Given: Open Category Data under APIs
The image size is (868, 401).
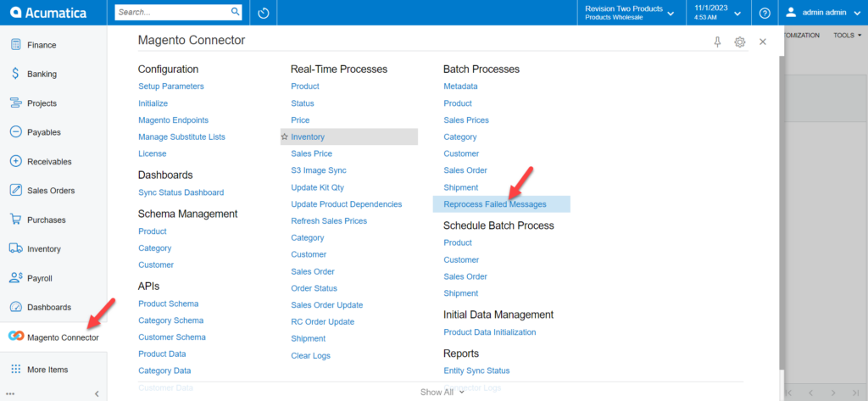Looking at the screenshot, I should (x=164, y=370).
